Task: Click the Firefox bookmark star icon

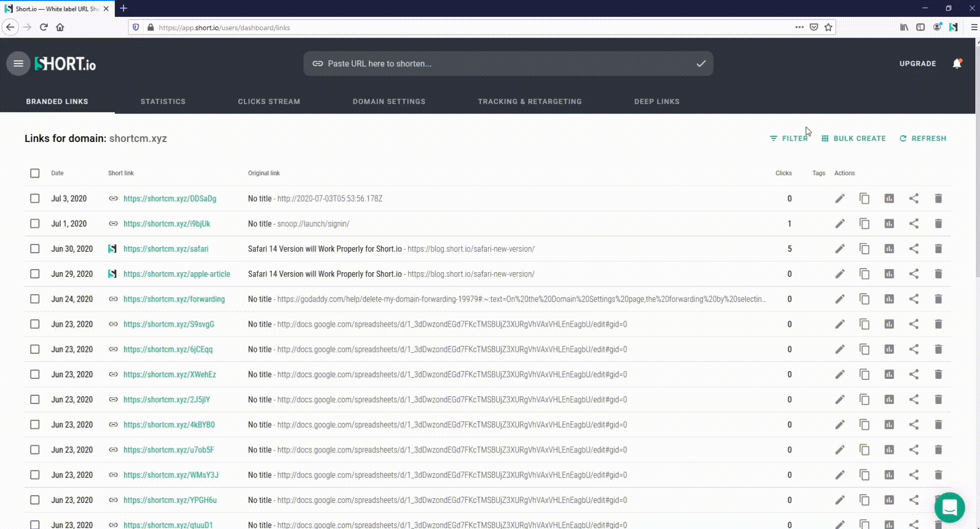Action: click(x=828, y=28)
